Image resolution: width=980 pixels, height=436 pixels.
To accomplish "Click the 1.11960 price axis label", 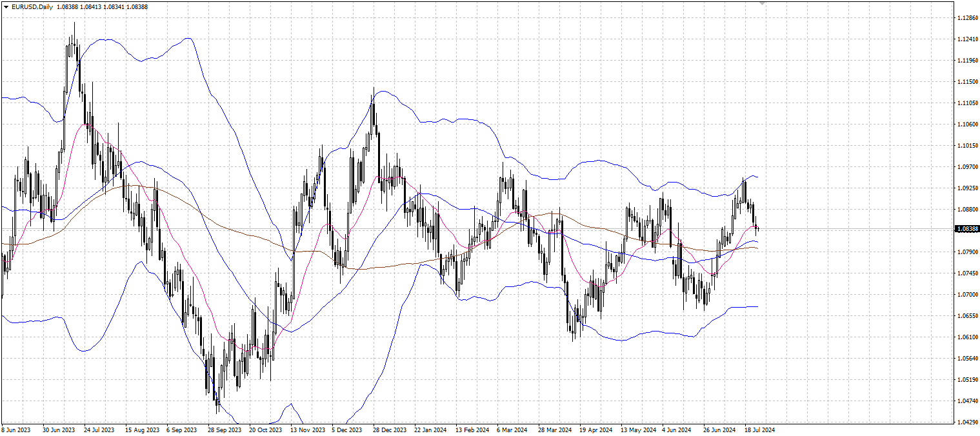I will pyautogui.click(x=968, y=61).
